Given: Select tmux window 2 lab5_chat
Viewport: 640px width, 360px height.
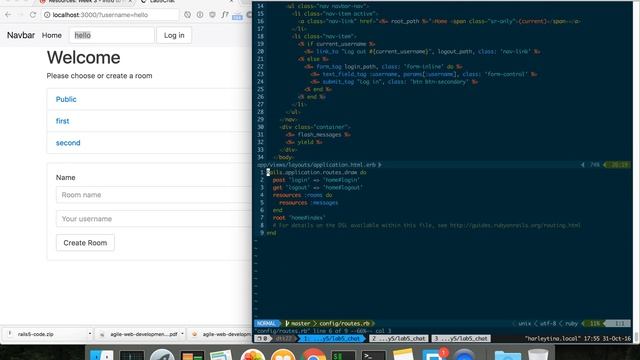Looking at the screenshot, I should click(399, 338).
